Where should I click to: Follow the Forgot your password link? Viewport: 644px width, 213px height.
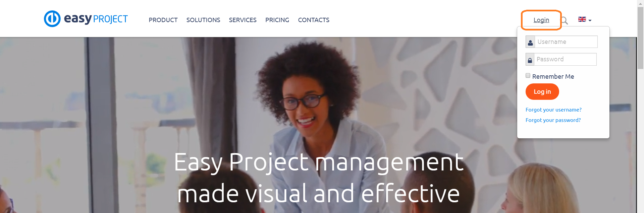tap(553, 120)
